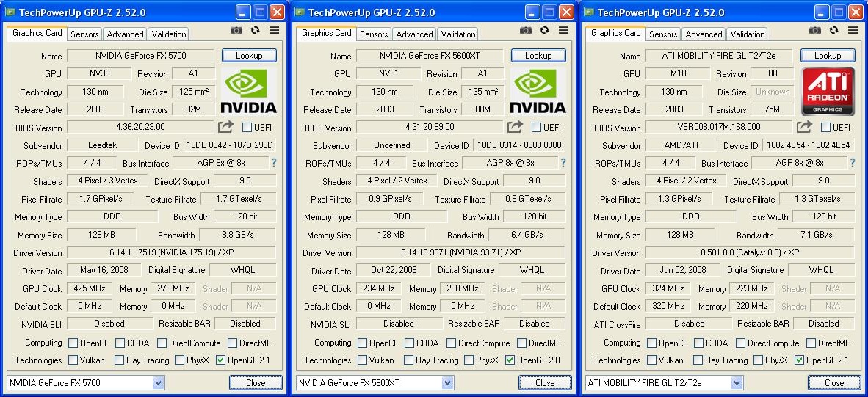Click Subvendor value Leadtek

click(x=103, y=145)
